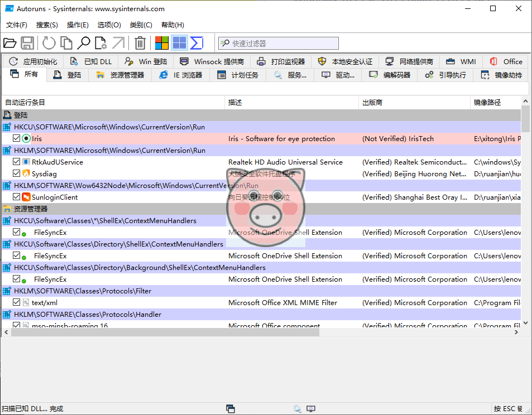This screenshot has height=415, width=532.
Task: Toggle the hide Microsoft entries colored logo
Action: (x=161, y=43)
